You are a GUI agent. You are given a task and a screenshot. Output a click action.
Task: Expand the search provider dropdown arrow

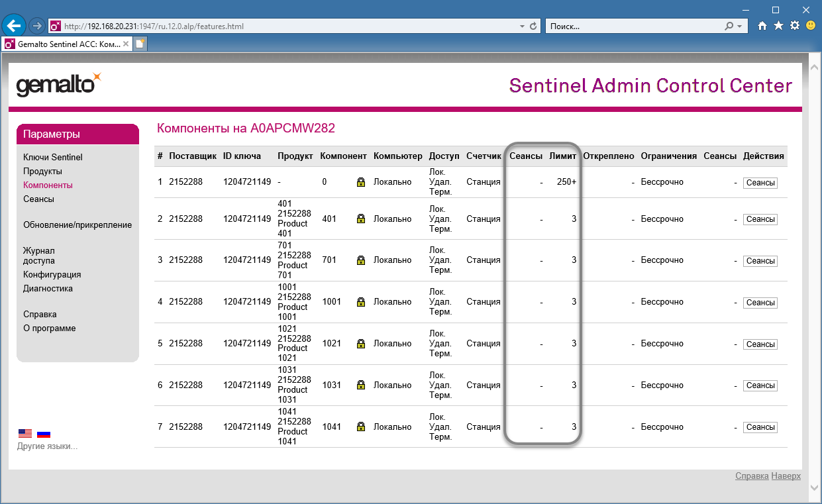pyautogui.click(x=739, y=26)
